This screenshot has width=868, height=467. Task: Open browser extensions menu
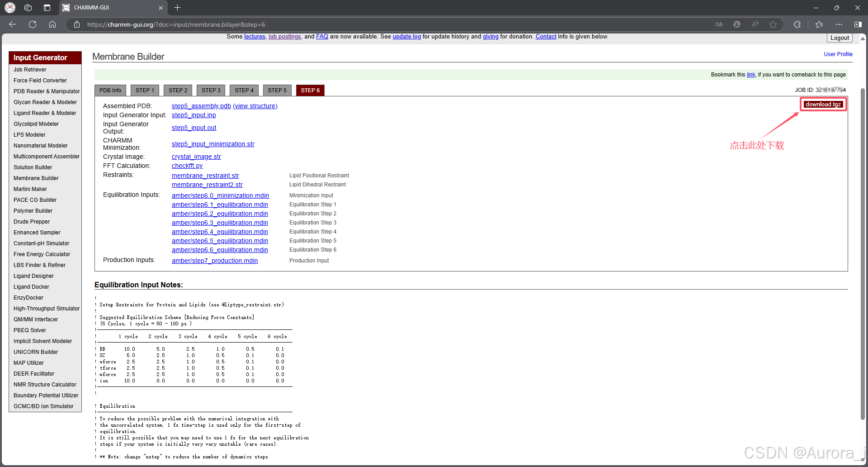tap(797, 24)
